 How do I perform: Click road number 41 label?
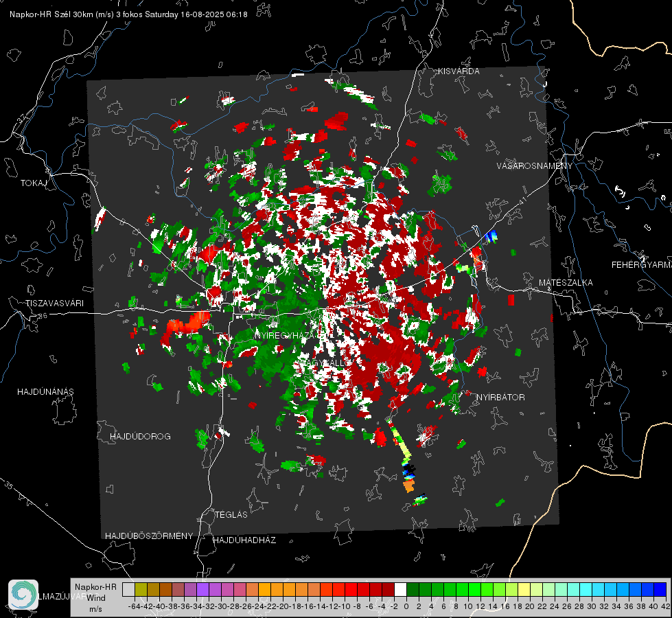522,200
